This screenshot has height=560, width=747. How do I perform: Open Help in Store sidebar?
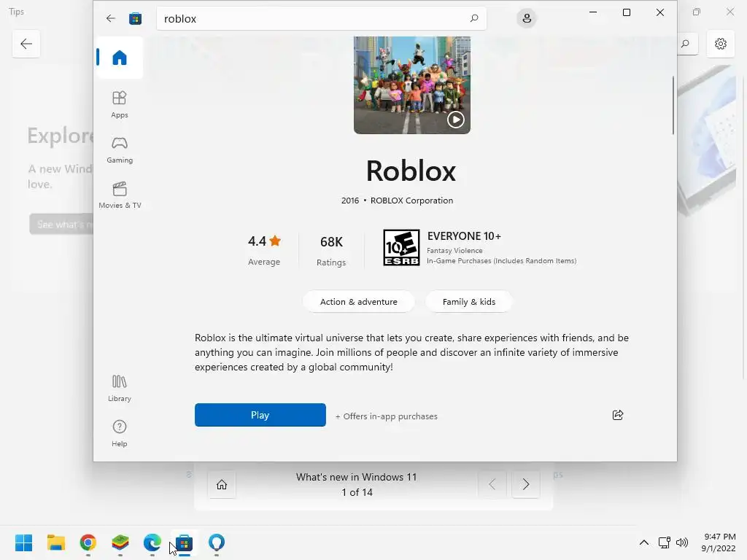pyautogui.click(x=119, y=433)
